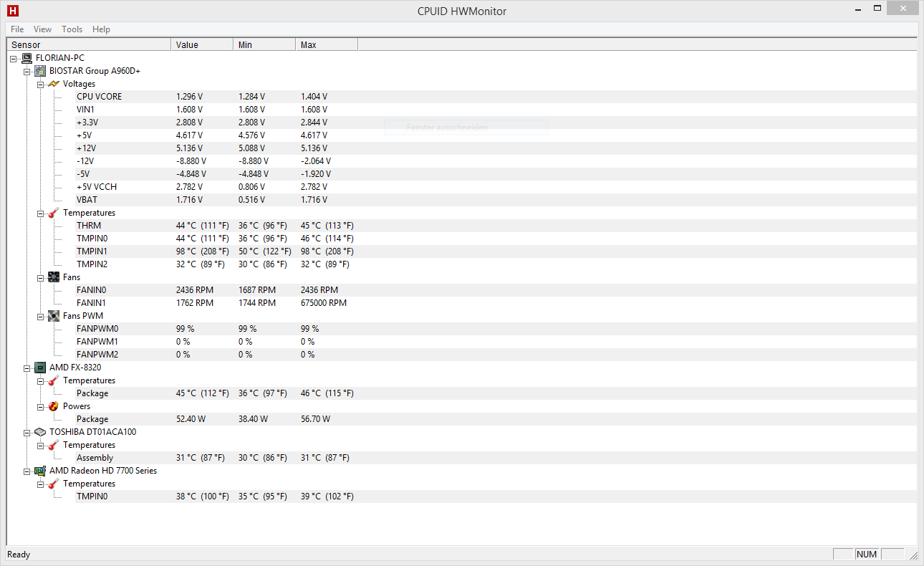Click the Voltages lightning icon
The width and height of the screenshot is (924, 566).
[x=54, y=84]
